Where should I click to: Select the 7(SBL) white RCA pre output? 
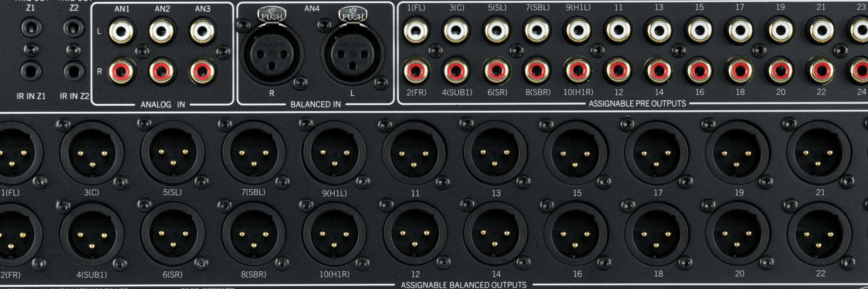coord(537,31)
